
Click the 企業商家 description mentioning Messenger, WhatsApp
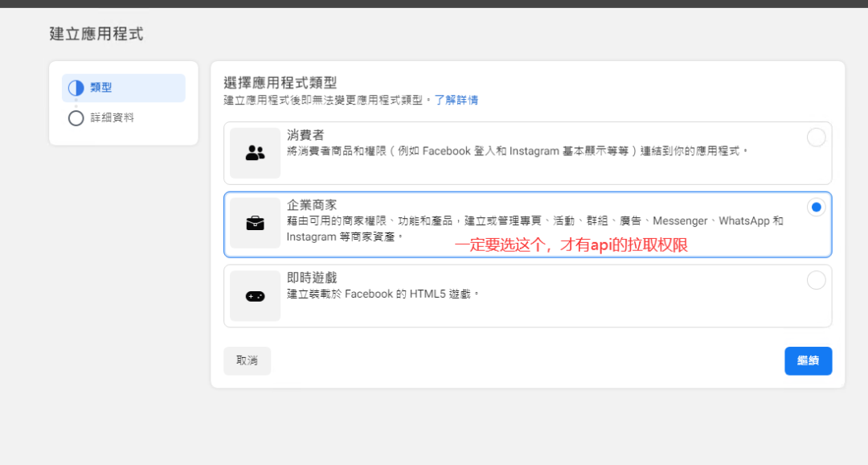click(x=535, y=228)
